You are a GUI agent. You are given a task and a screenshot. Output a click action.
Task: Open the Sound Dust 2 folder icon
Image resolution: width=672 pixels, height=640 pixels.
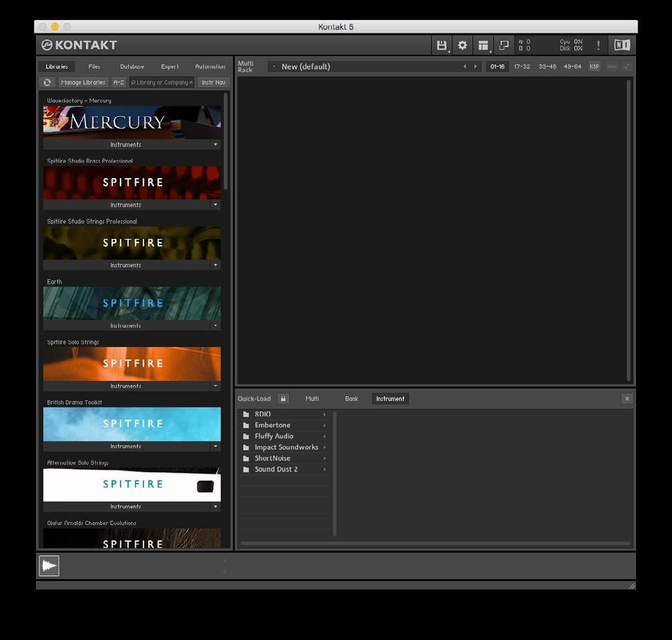coord(246,470)
